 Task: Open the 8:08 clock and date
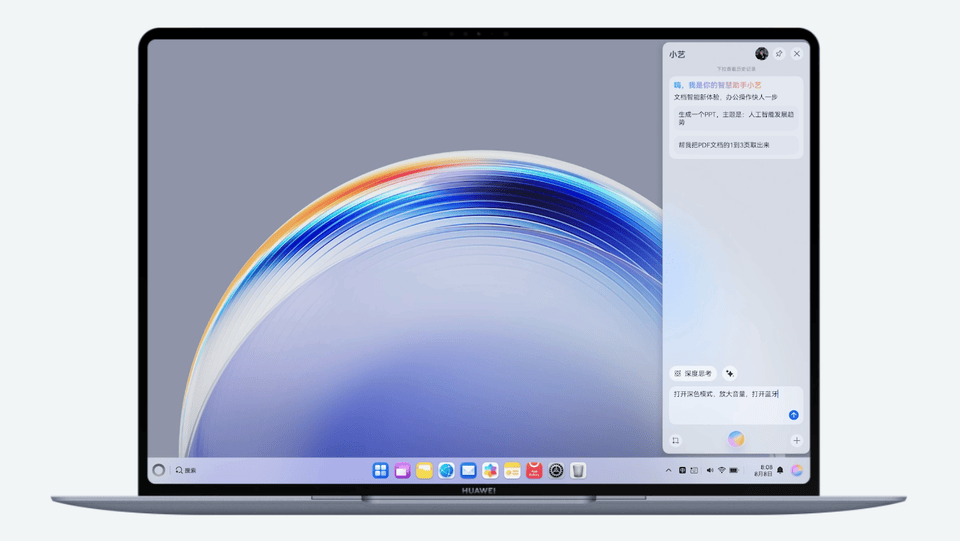tap(763, 470)
